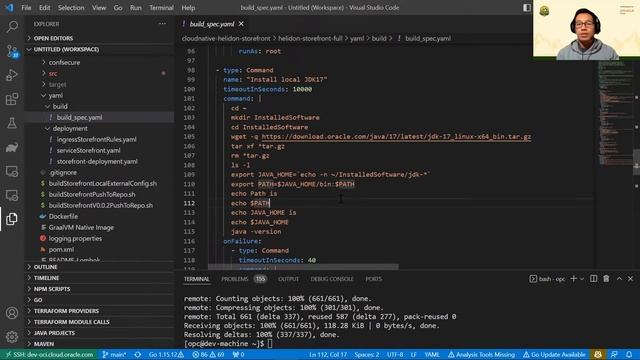Screen dimensions: 640x360
Task: Click the main branch status item
Action: click(x=114, y=355)
